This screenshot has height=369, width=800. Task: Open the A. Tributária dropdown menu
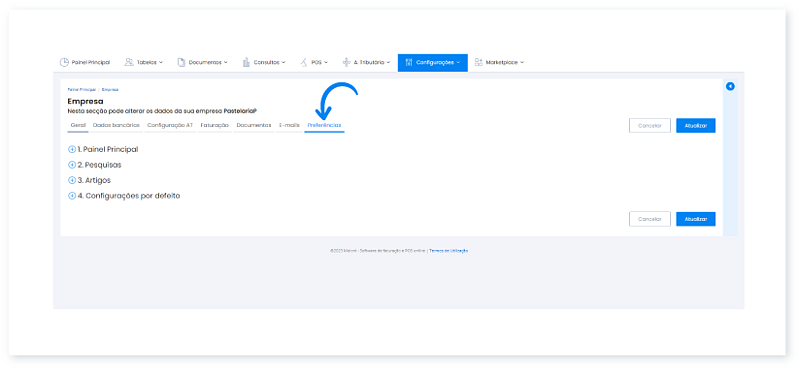(366, 62)
